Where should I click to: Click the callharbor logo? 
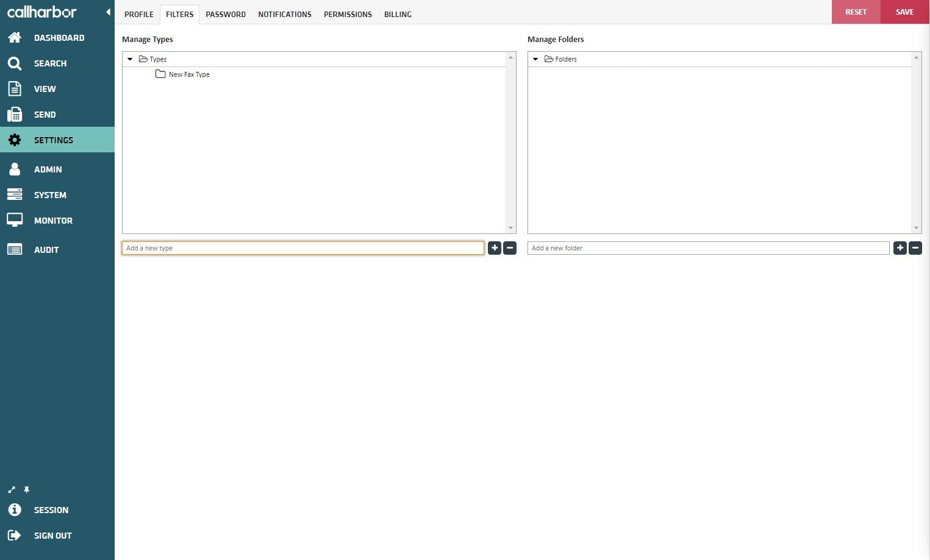tap(42, 12)
